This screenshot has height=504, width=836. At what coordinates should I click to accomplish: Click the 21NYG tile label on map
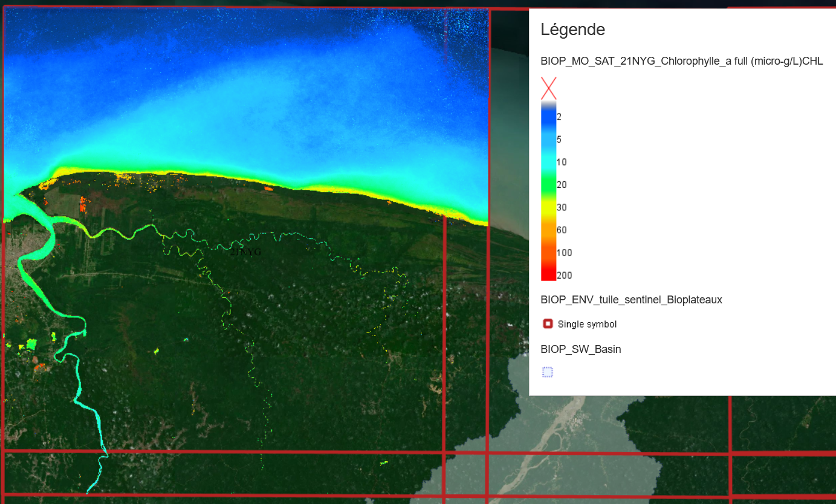[x=245, y=252]
